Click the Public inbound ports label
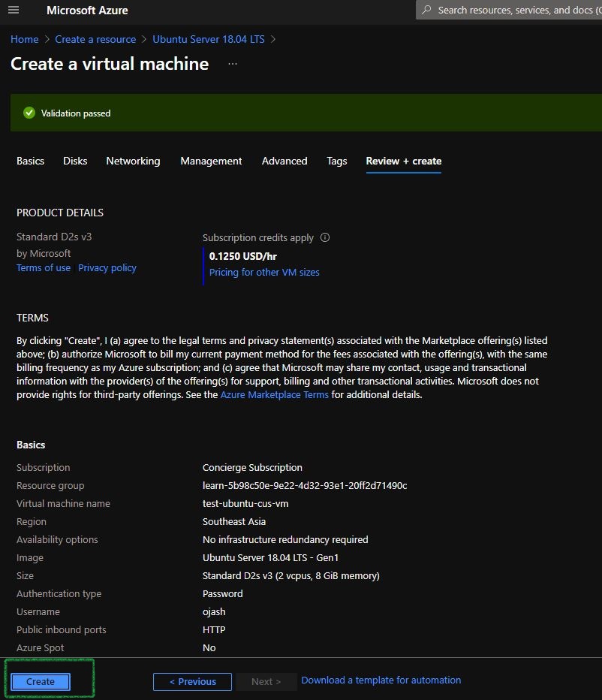Viewport: 602px width, 700px height. click(x=61, y=630)
